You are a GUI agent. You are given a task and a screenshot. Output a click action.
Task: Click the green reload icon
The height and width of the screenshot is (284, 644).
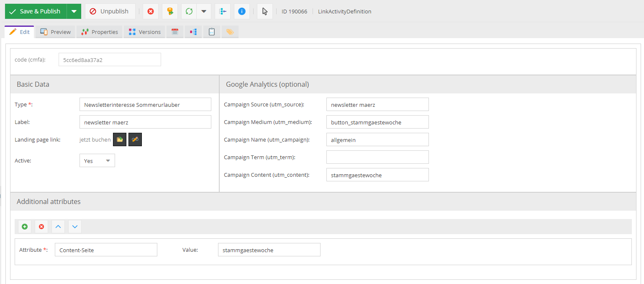[x=189, y=11]
